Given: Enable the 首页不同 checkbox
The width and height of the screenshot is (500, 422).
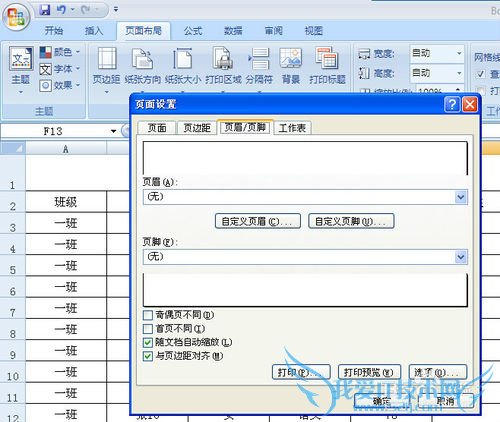Looking at the screenshot, I should point(148,329).
